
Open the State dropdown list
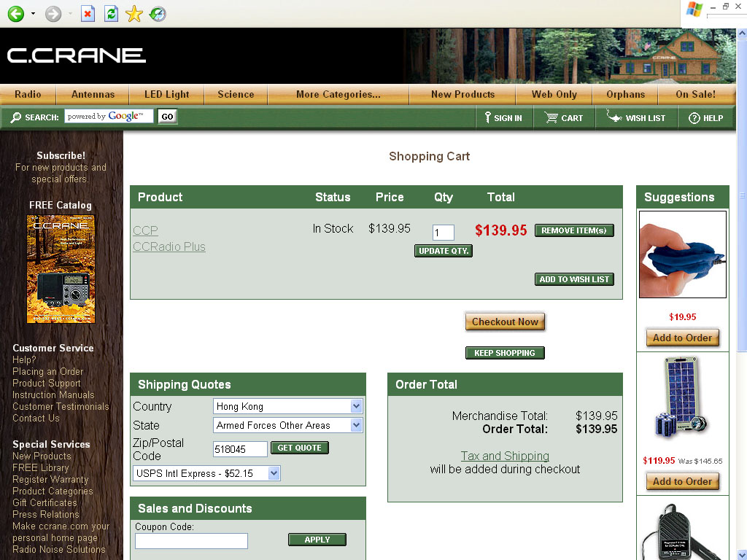pos(356,425)
